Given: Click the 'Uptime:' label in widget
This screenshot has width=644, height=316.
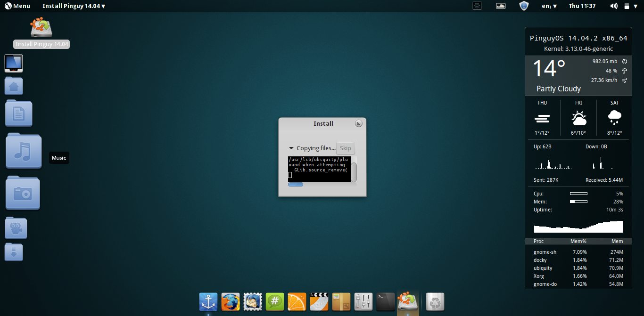Looking at the screenshot, I should 543,210.
